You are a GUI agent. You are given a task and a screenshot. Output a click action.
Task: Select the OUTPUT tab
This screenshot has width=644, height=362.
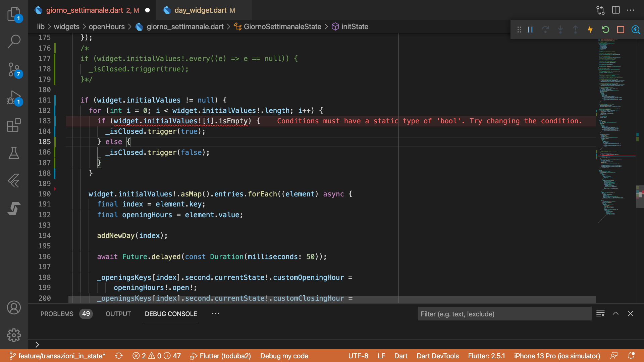click(118, 313)
